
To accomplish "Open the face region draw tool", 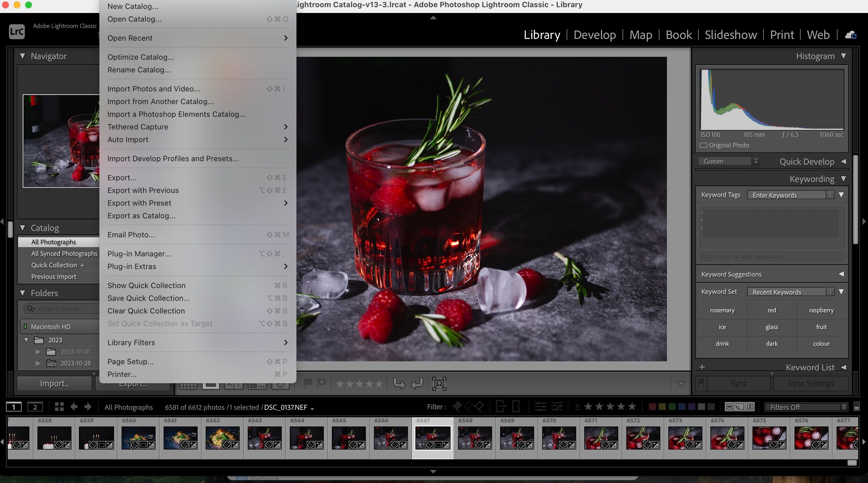I will [x=439, y=384].
